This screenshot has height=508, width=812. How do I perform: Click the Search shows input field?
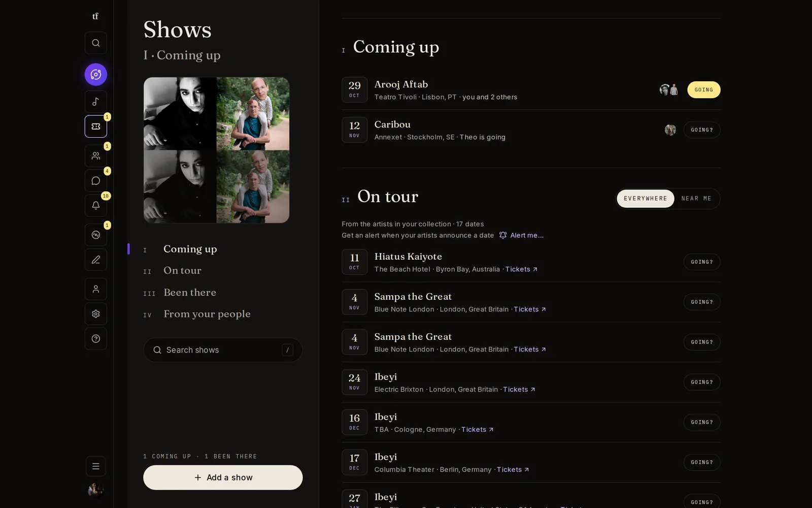pos(223,350)
